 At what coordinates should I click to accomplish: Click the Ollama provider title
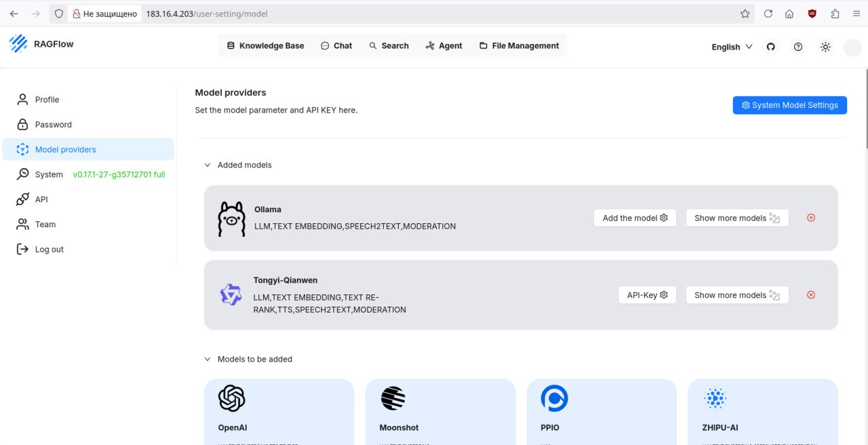pos(268,210)
